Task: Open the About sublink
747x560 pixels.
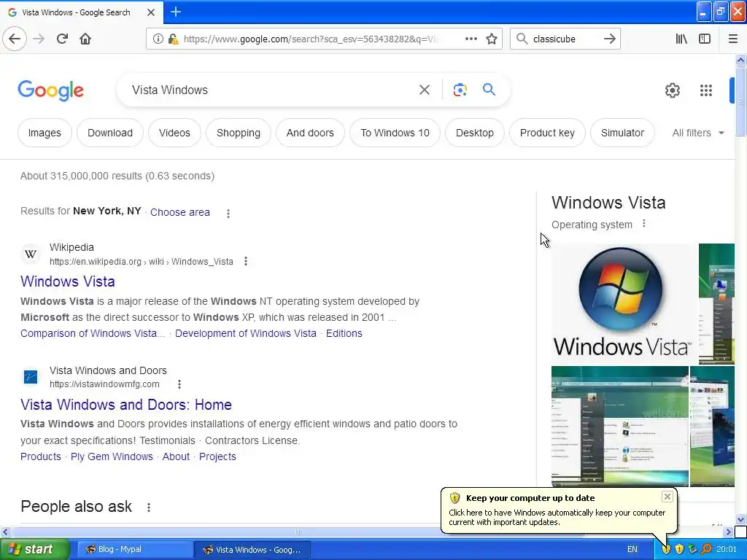Action: 176,456
